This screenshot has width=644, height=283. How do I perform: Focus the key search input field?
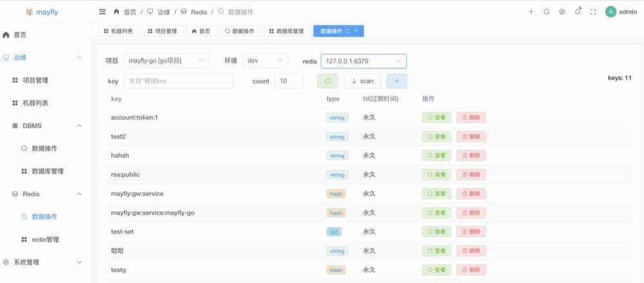tap(178, 81)
